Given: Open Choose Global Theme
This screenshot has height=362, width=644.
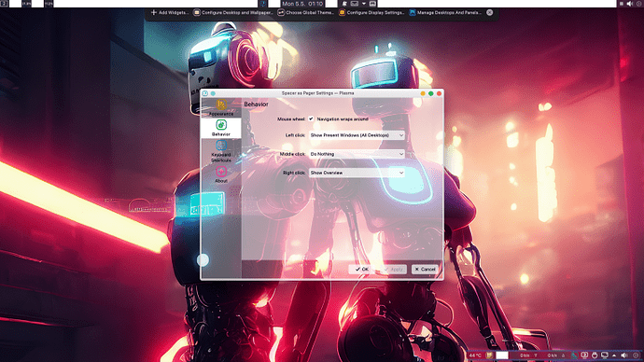Looking at the screenshot, I should coord(305,13).
